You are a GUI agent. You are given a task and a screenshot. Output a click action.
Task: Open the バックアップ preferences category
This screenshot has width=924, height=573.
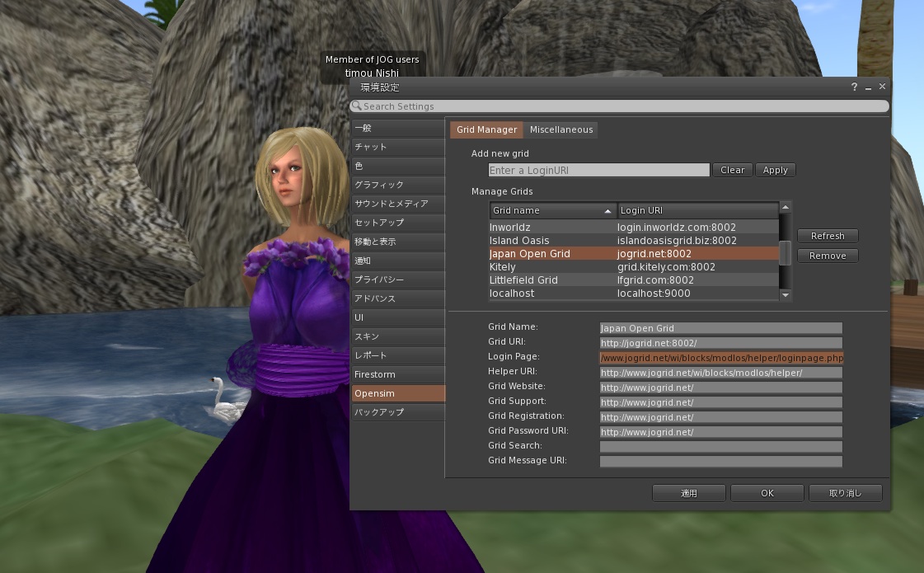(x=398, y=412)
